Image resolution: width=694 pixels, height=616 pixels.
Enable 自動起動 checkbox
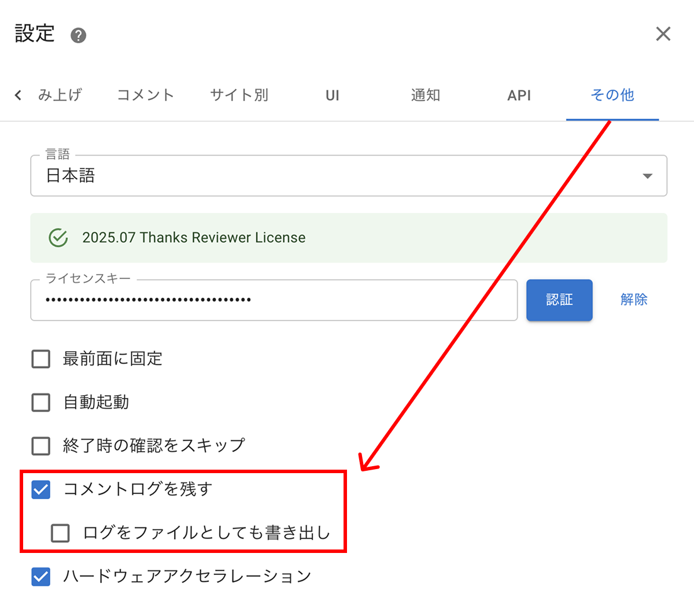coord(41,402)
